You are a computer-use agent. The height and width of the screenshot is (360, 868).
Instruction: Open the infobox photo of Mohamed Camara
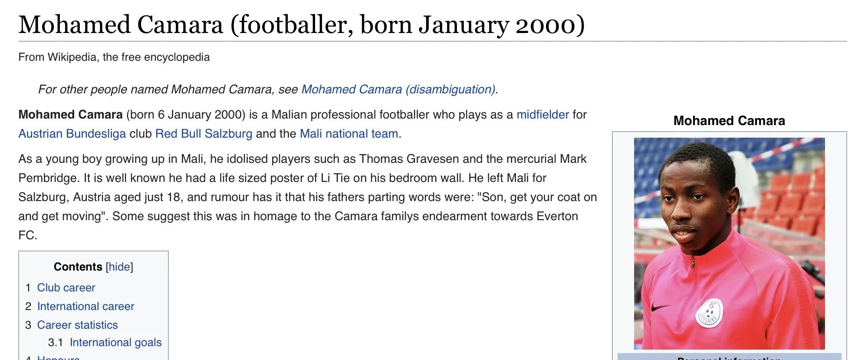tap(729, 243)
